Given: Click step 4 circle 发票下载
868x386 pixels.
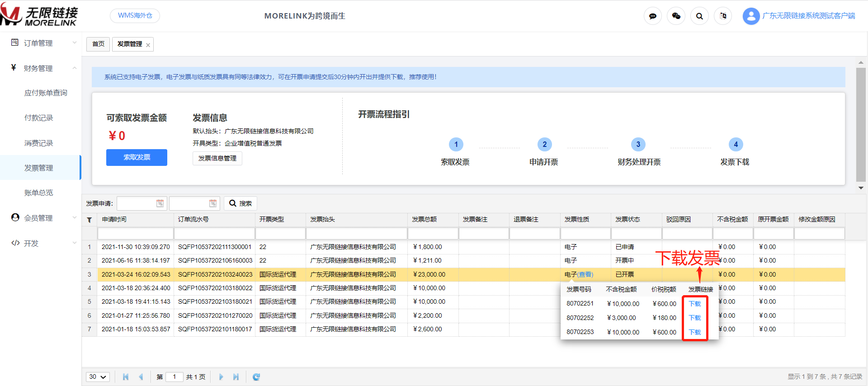Looking at the screenshot, I should (x=736, y=145).
